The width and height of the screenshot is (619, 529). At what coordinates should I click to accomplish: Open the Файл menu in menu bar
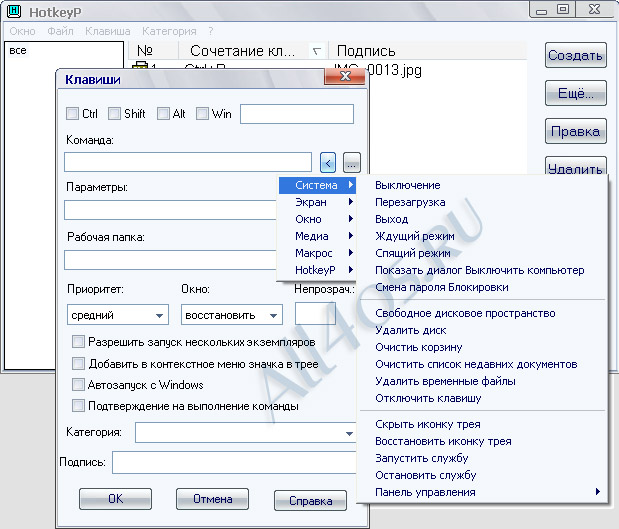(x=60, y=31)
